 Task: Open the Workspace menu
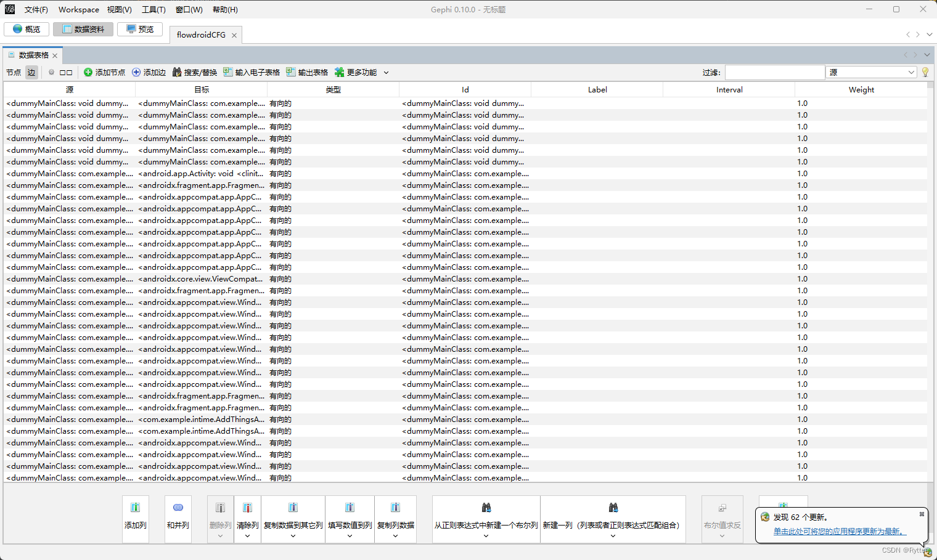(79, 10)
